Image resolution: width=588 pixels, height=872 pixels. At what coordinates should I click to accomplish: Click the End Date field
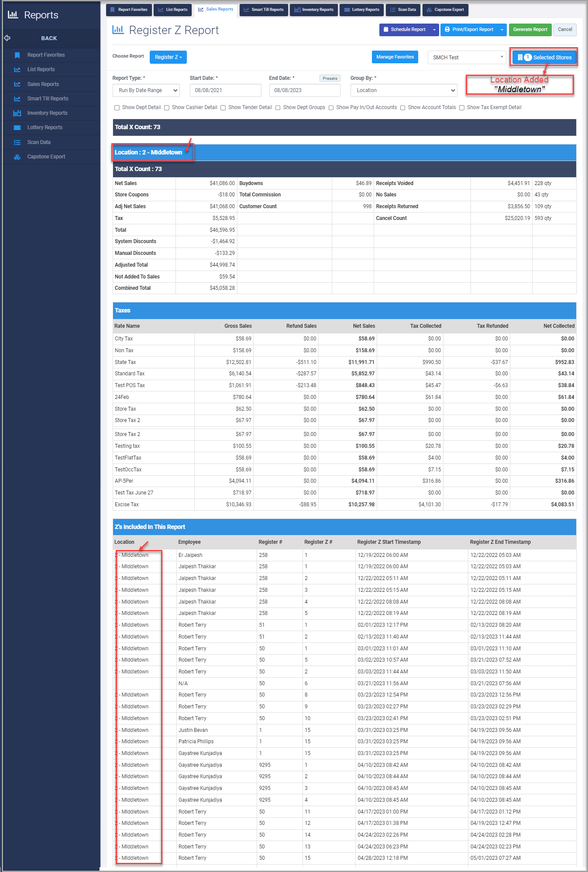[305, 90]
